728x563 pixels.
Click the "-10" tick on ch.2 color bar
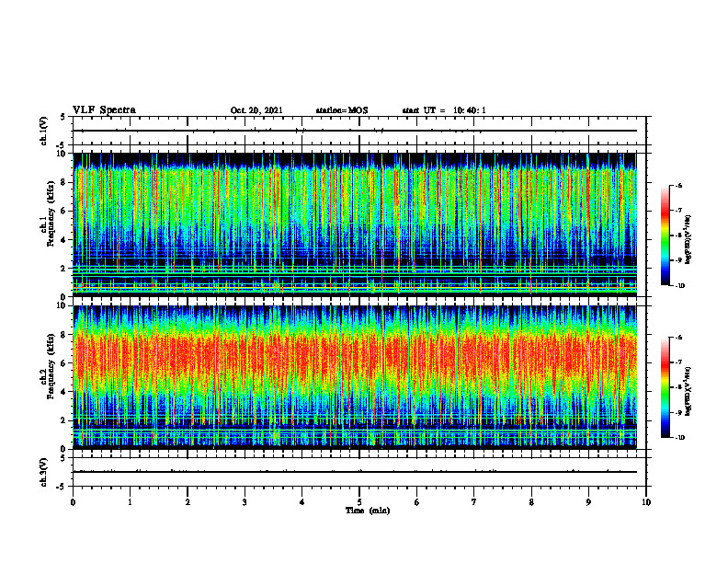coord(680,438)
